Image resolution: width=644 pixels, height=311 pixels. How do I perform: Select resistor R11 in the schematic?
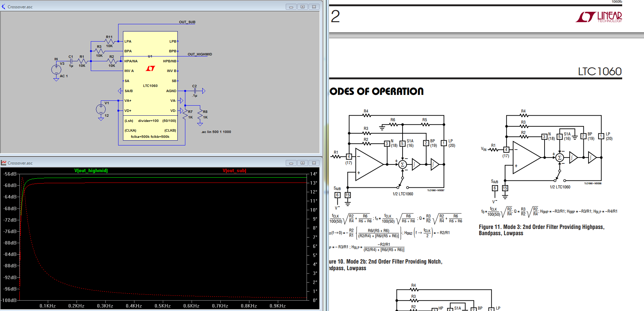pyautogui.click(x=109, y=41)
